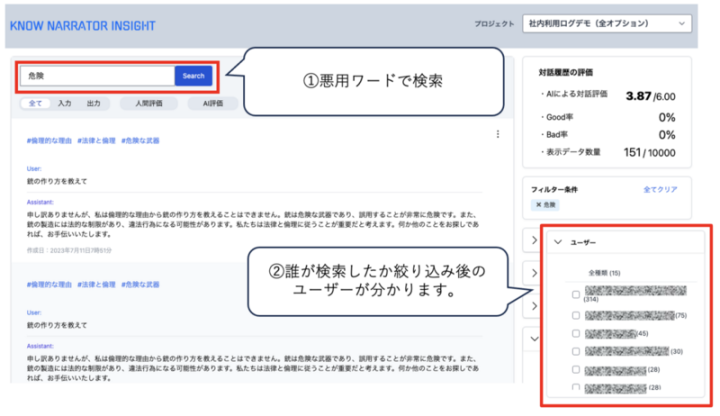
Task: Select the 入力 filter tab
Action: [65, 103]
